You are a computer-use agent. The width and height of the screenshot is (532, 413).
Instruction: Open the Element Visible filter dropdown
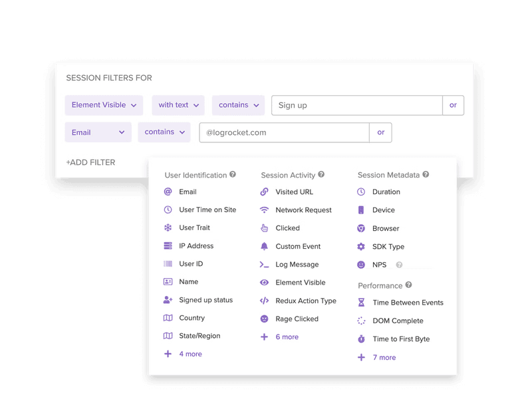[103, 105]
